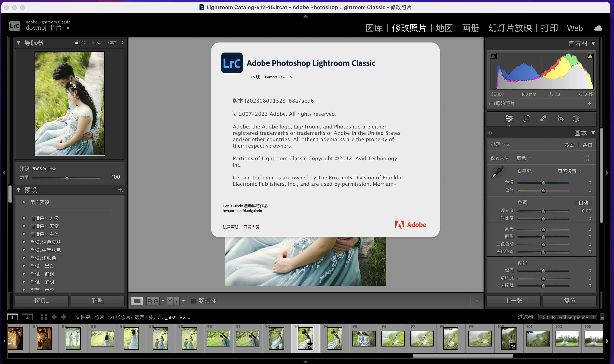
Task: Open the filter preset dropdown
Action: pos(567,317)
